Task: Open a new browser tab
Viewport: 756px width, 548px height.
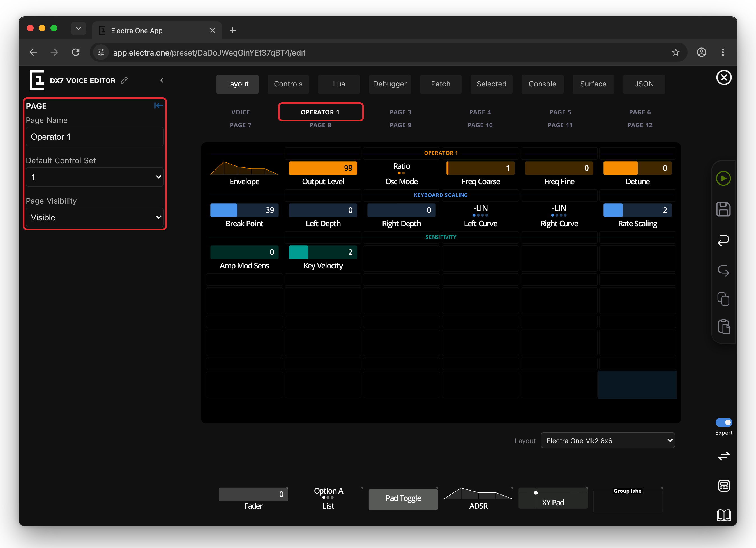Action: pyautogui.click(x=233, y=30)
